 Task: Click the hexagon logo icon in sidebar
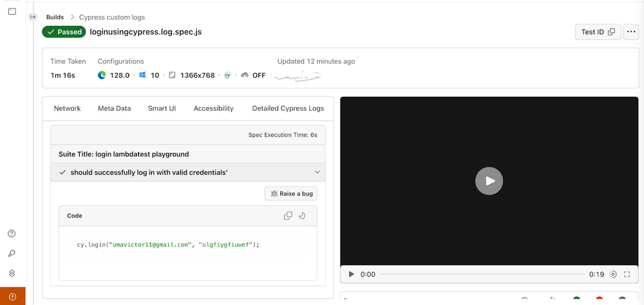click(x=12, y=273)
